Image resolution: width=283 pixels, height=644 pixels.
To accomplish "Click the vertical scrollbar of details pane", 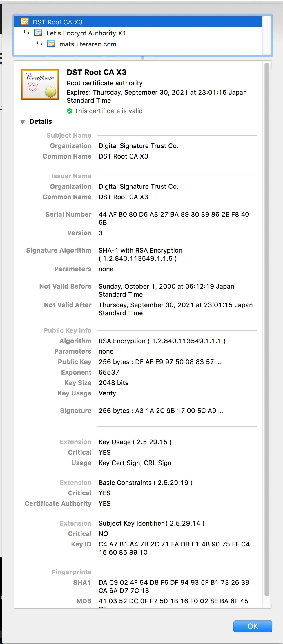I will (267, 330).
